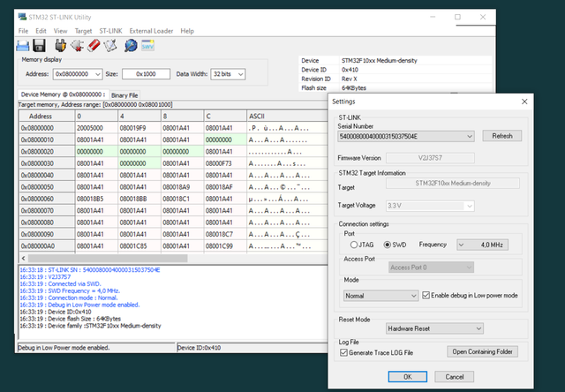Switch to the Device Memory tab

coord(63,94)
